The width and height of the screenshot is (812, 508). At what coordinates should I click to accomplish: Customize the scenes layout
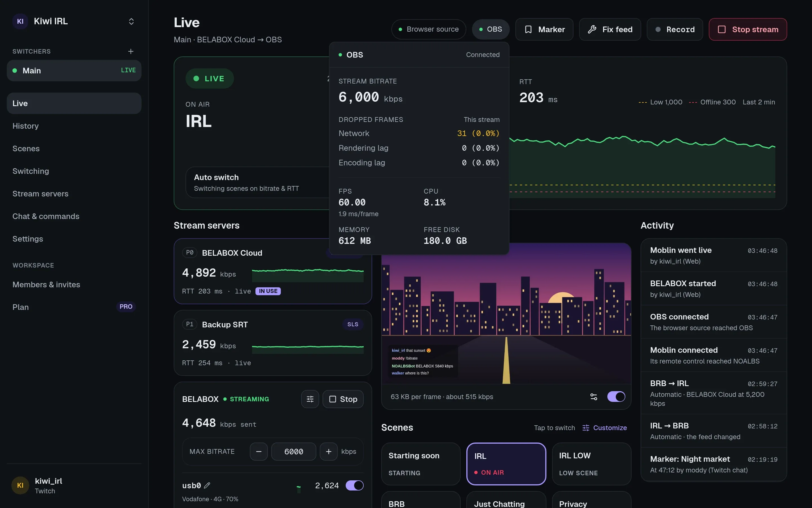coord(605,428)
